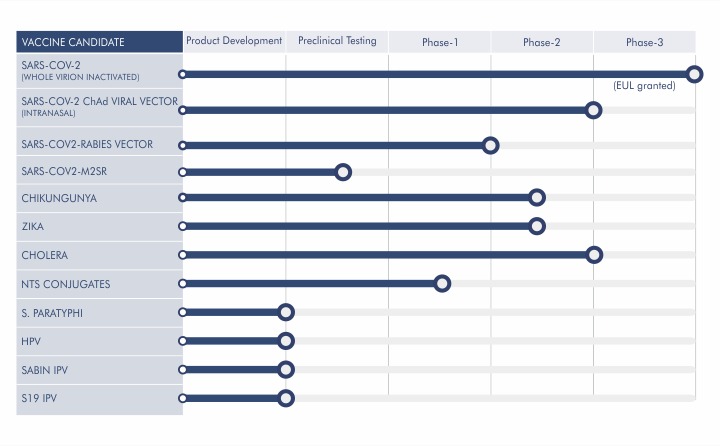Click the SARS-COV2-M2SR progress end circle
The image size is (720, 446).
pos(343,172)
